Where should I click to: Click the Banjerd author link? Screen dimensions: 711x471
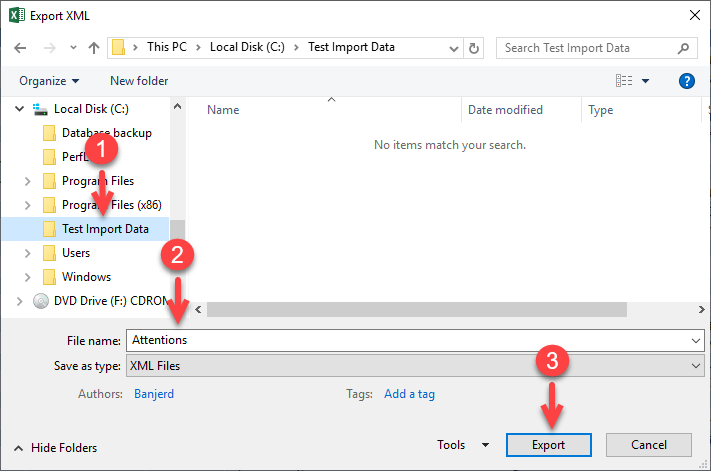coord(154,393)
